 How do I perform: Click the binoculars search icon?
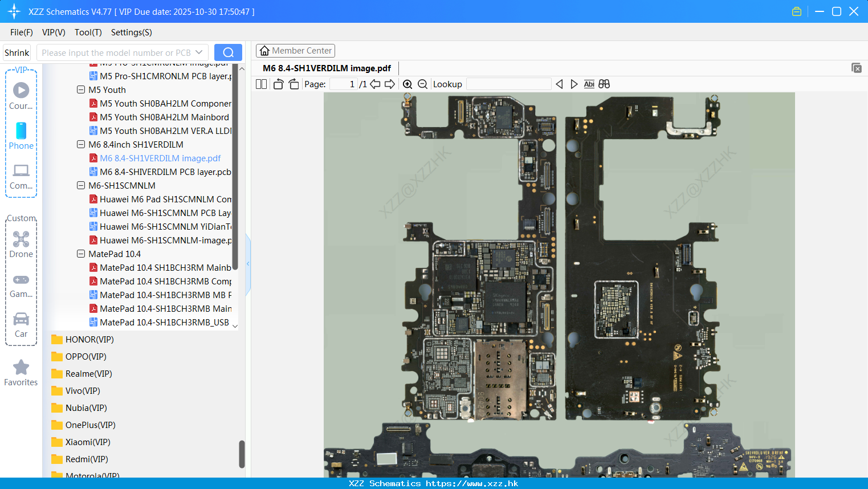604,84
